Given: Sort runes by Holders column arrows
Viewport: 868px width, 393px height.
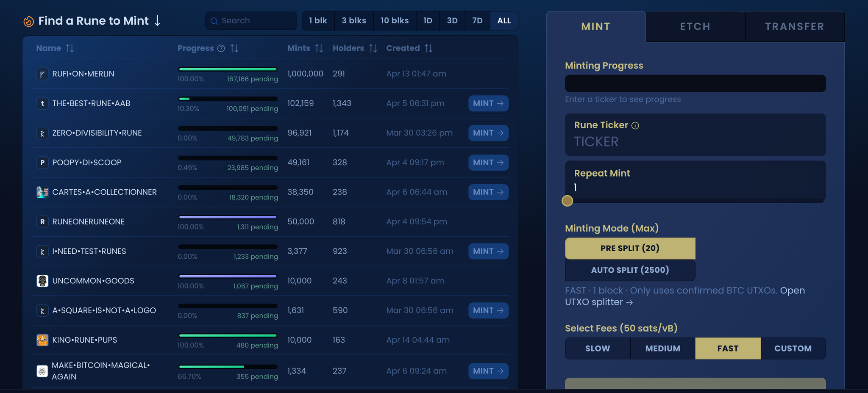Looking at the screenshot, I should [x=373, y=48].
